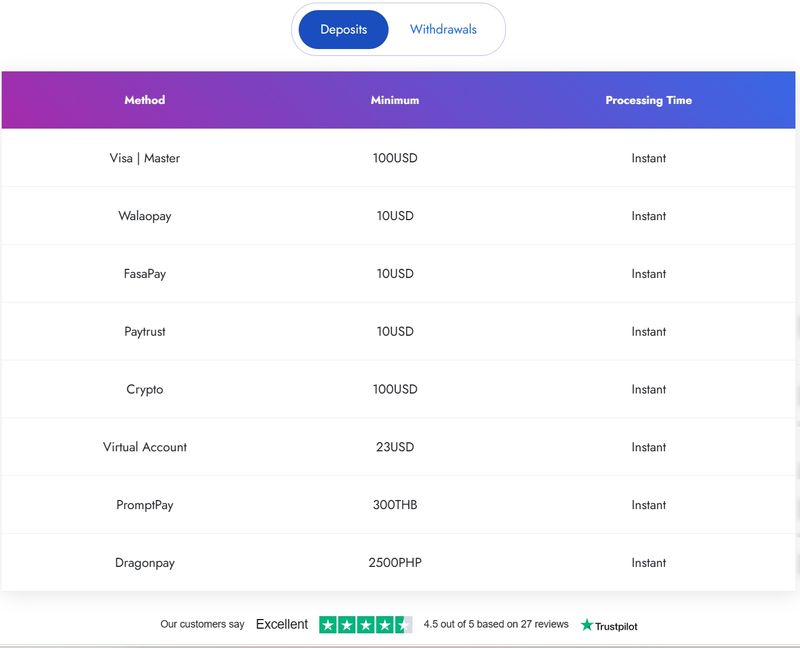Click the Excellent rating label
800x648 pixels.
282,624
